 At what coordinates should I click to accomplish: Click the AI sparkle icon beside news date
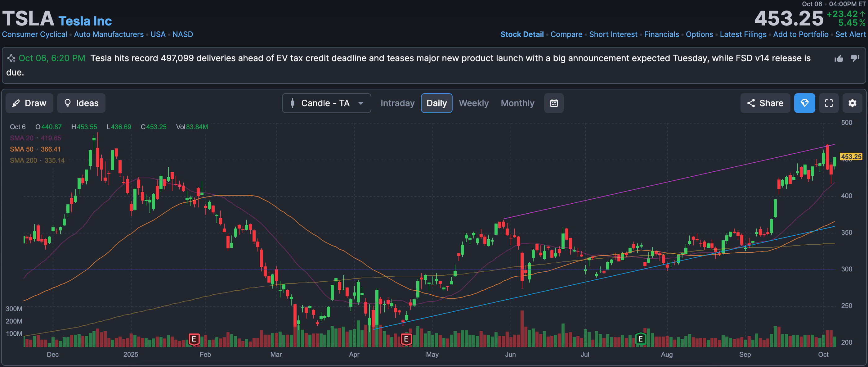tap(11, 58)
